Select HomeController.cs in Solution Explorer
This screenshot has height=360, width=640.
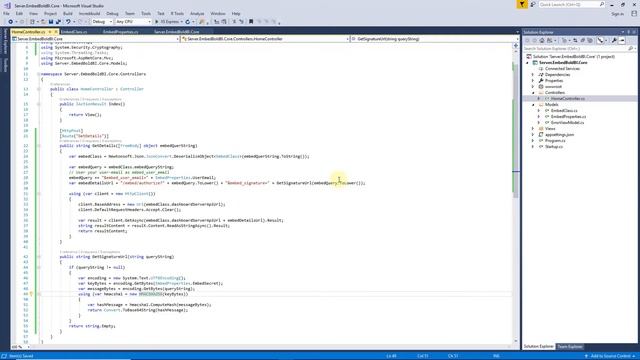point(567,99)
